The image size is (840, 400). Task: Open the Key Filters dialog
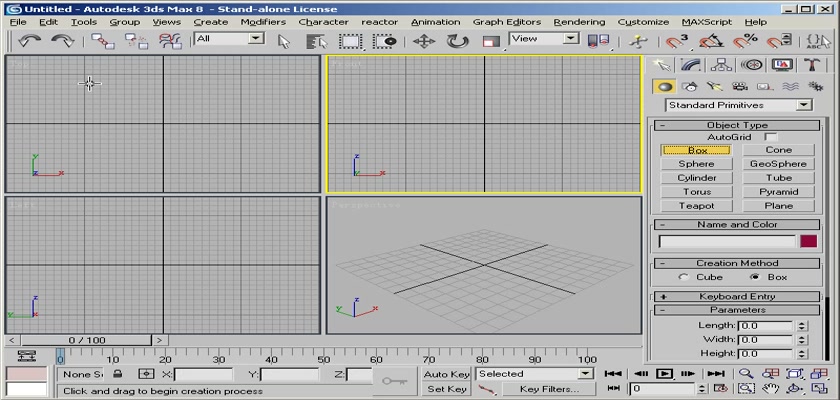pos(549,389)
